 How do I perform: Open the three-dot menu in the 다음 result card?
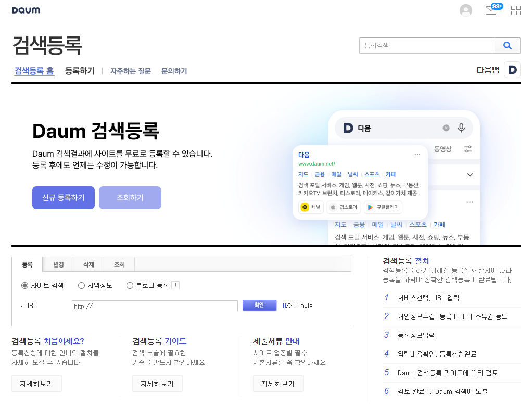tap(417, 155)
